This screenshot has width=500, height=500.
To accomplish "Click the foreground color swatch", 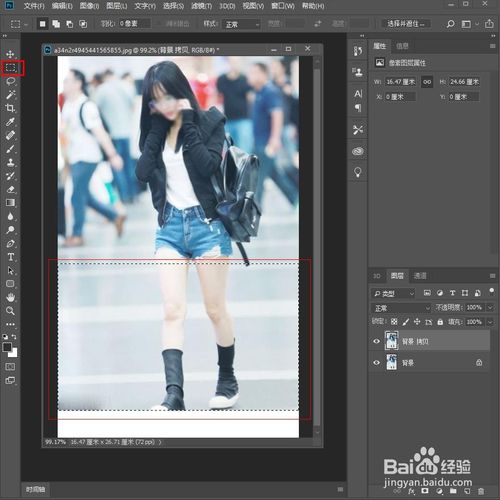I will [x=7, y=347].
